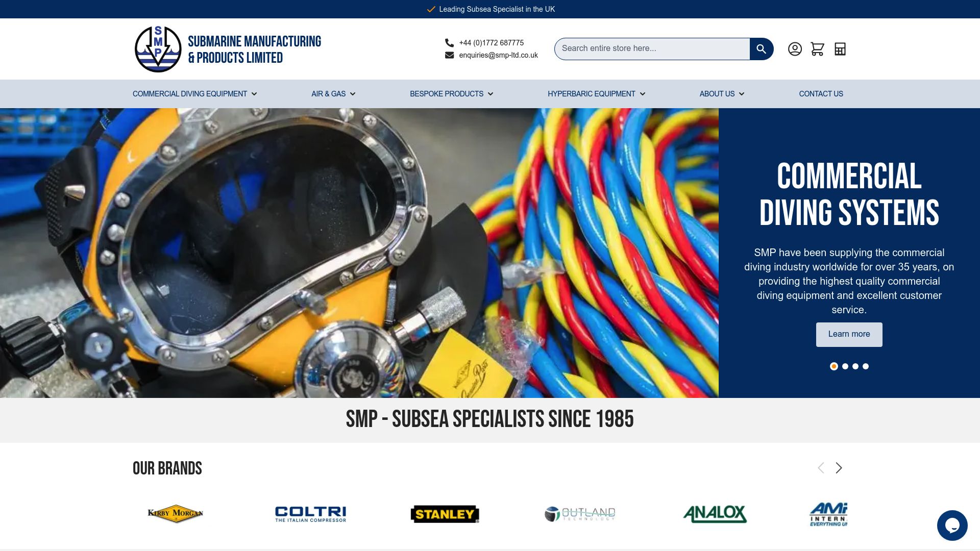Viewport: 980px width, 551px height.
Task: Focus the search entire store field
Action: 652,49
